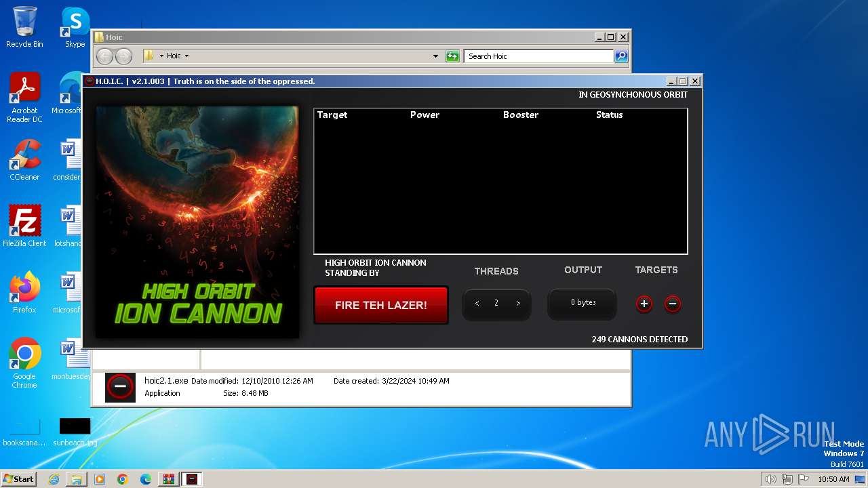Go back in the Hoic Explorer window
Viewport: 868px width, 488px height.
[x=104, y=56]
